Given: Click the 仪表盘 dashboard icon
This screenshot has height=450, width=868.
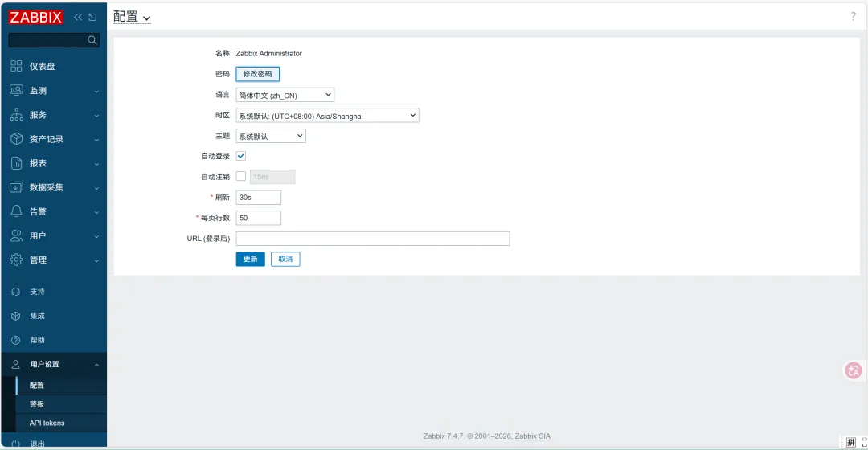Looking at the screenshot, I should pyautogui.click(x=16, y=66).
